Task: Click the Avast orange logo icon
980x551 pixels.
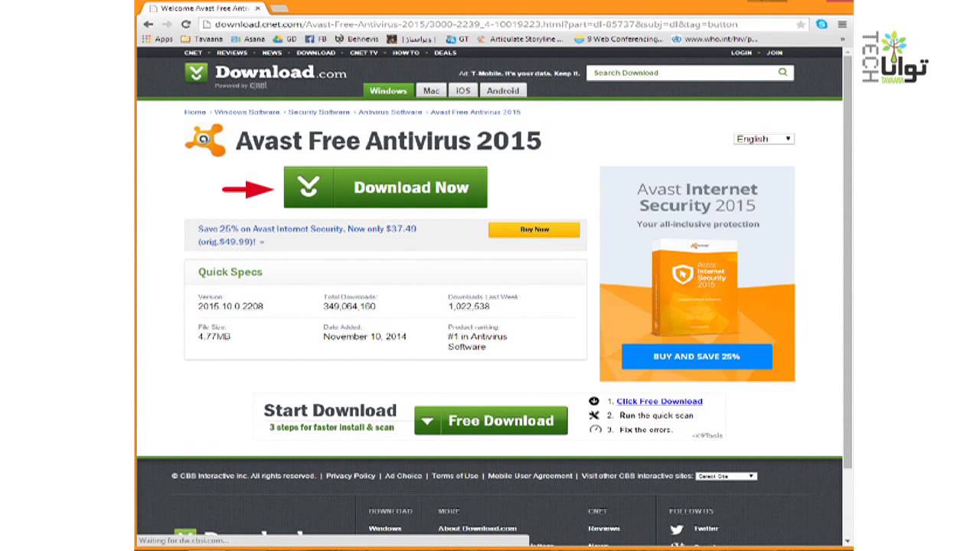Action: coord(205,140)
